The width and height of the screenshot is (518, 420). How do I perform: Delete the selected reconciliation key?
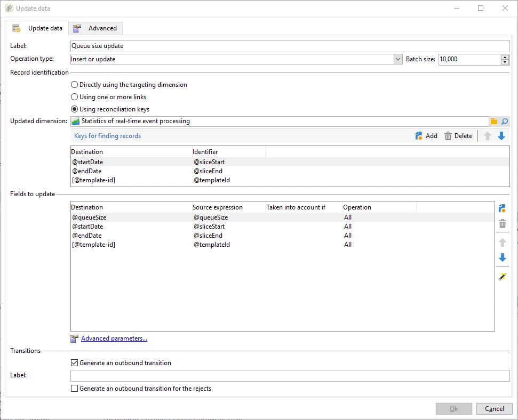click(458, 136)
